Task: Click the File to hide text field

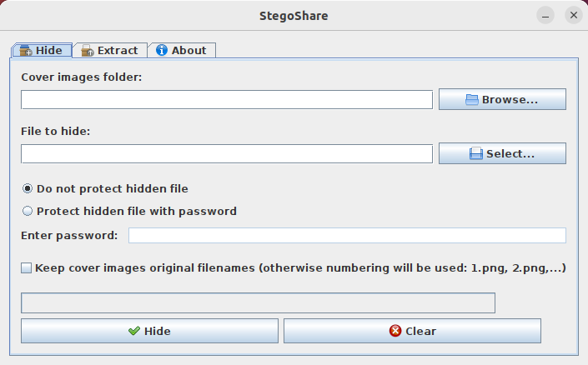Action: coord(227,153)
